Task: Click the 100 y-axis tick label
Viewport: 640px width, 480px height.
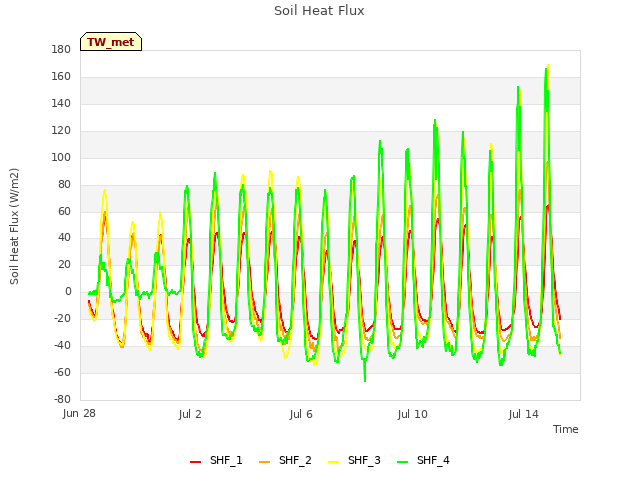Action: point(61,158)
